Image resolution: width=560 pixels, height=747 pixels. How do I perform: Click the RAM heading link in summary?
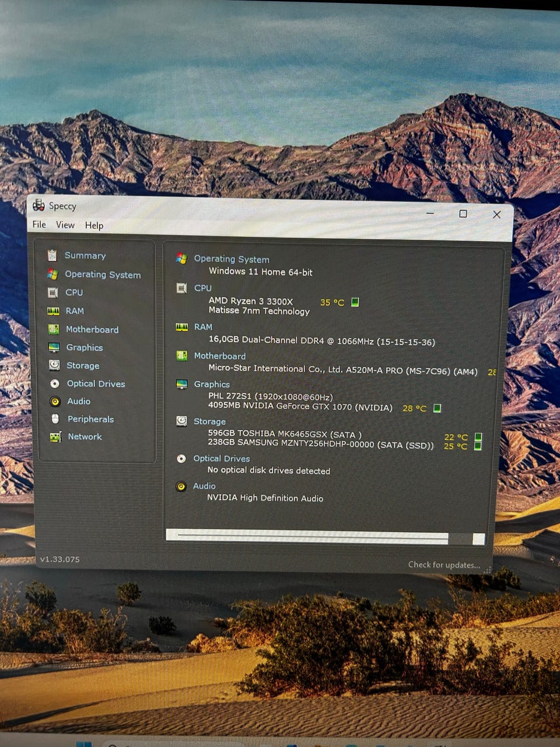coord(203,327)
